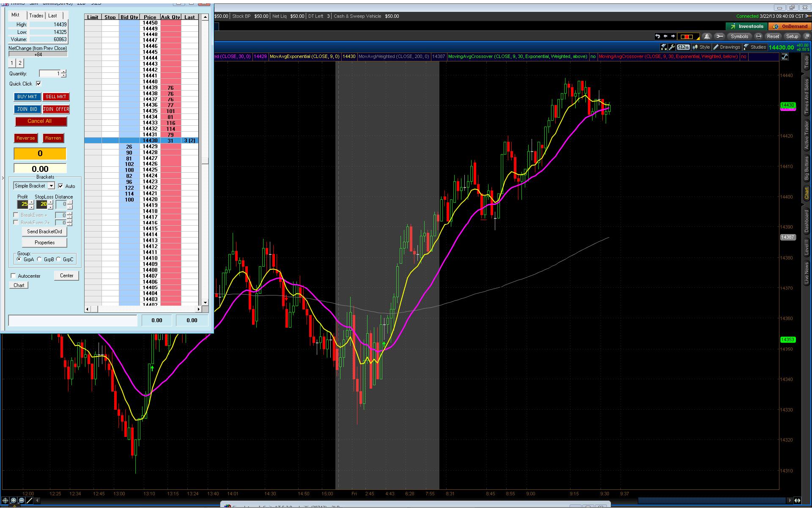Open alerts with the bell icon
Screen dimensions: 812x508
707,36
